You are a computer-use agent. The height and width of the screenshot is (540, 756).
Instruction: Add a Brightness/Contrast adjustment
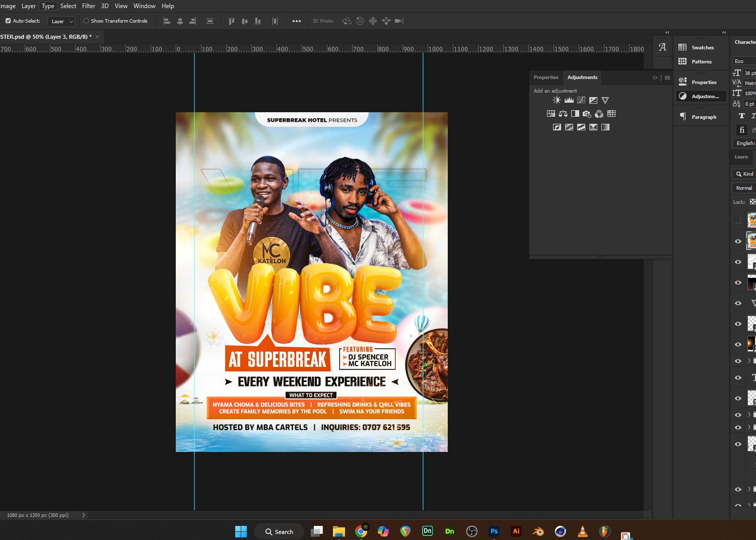coord(557,100)
